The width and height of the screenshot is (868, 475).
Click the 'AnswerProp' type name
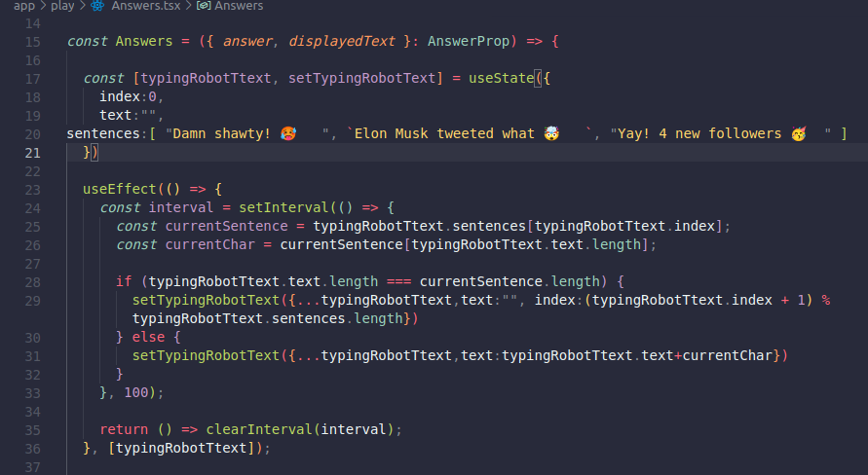coord(469,41)
